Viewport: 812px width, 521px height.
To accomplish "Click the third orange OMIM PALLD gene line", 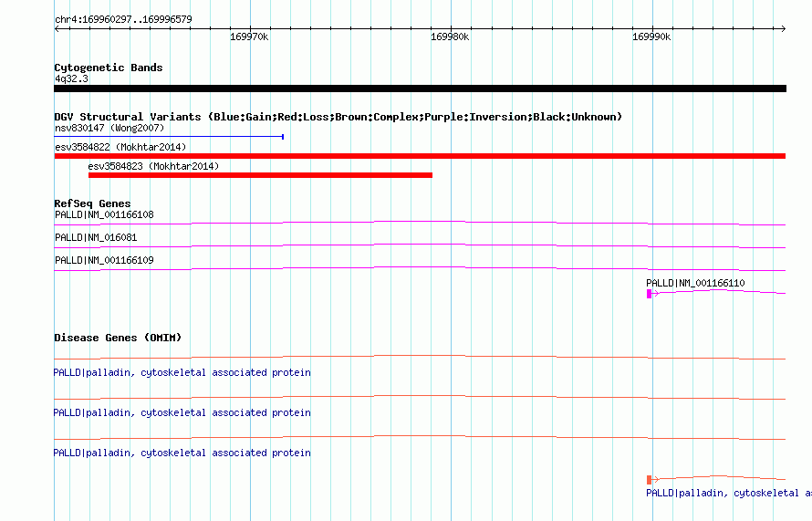I will (x=420, y=438).
